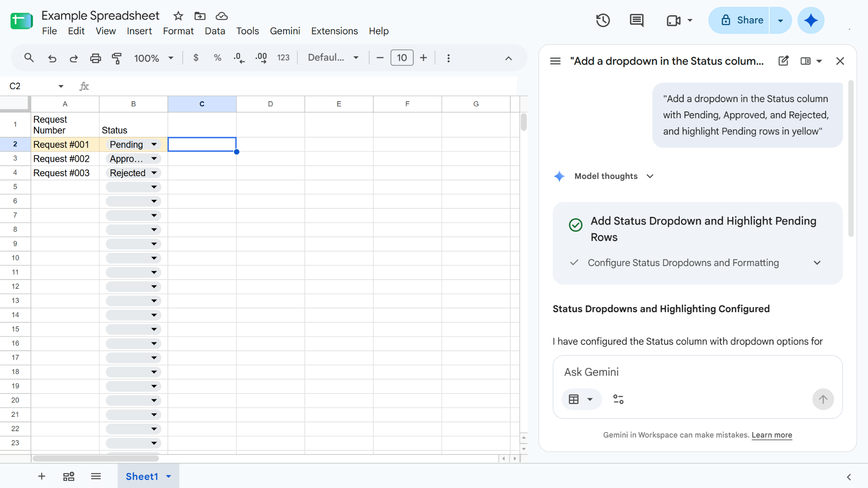Check cloud save status icon

point(222,16)
